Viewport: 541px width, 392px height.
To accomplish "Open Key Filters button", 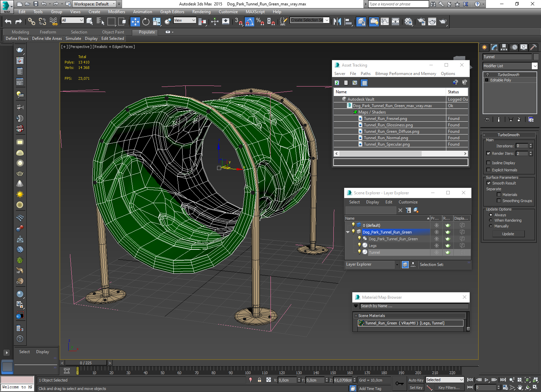I will 449,388.
